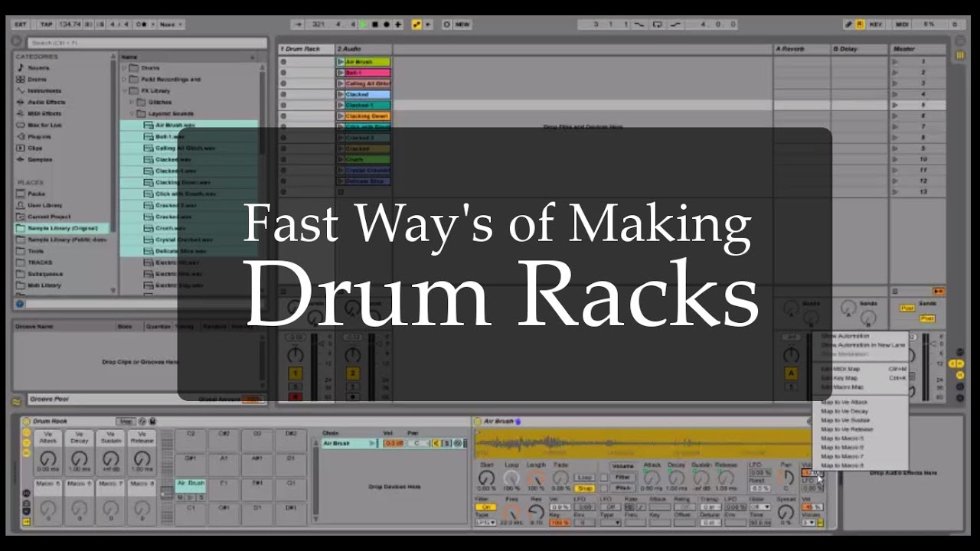Select Edit Key Map from the context menu

pyautogui.click(x=839, y=378)
